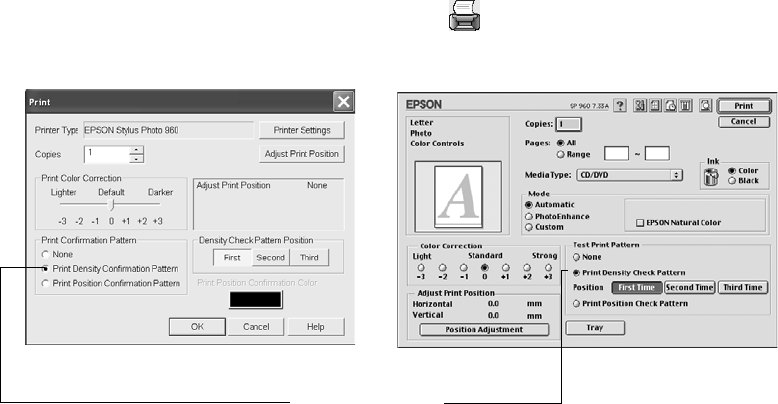Click the Horizontal value 0.0
Viewport: 778px width, 404px height.
click(x=493, y=304)
